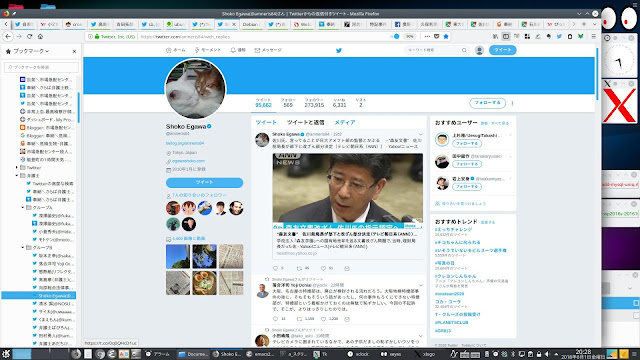Click the フォローする button on profile
The width and height of the screenshot is (640, 360).
click(487, 103)
